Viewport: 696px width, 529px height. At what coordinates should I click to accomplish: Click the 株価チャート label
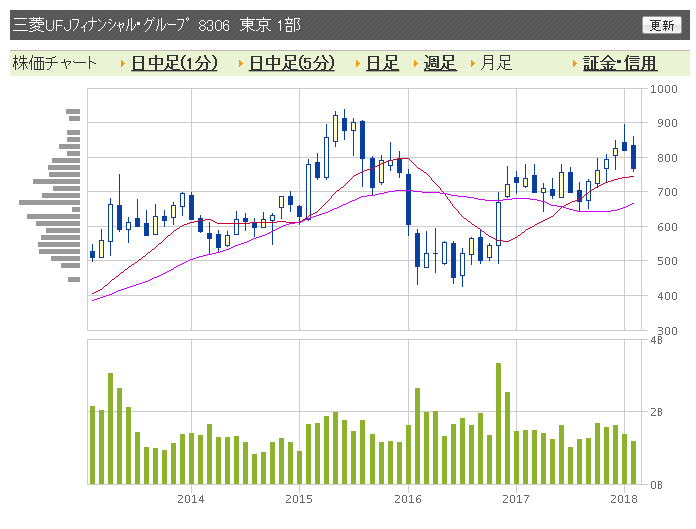click(55, 63)
